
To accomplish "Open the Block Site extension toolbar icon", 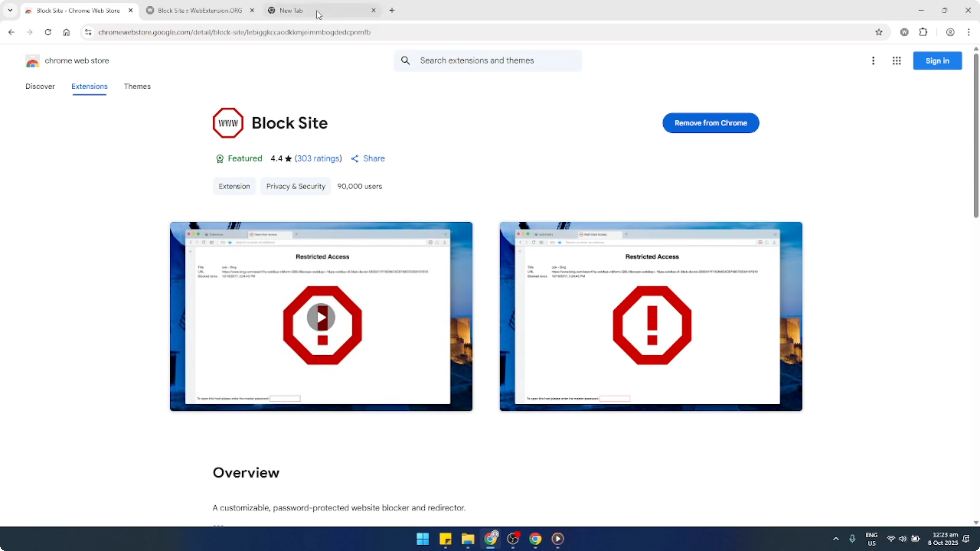I will point(904,32).
